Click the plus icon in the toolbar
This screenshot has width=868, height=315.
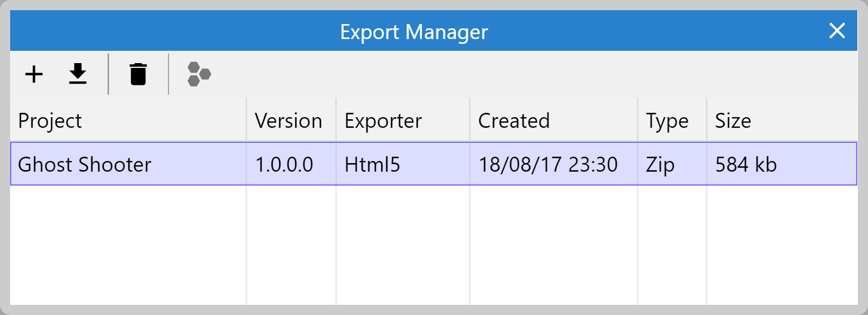[x=34, y=74]
